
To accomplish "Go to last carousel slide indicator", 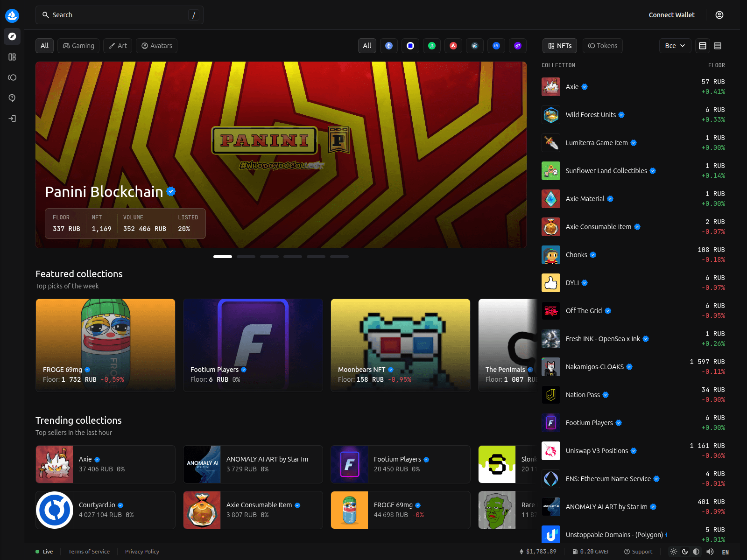I will coord(339,257).
